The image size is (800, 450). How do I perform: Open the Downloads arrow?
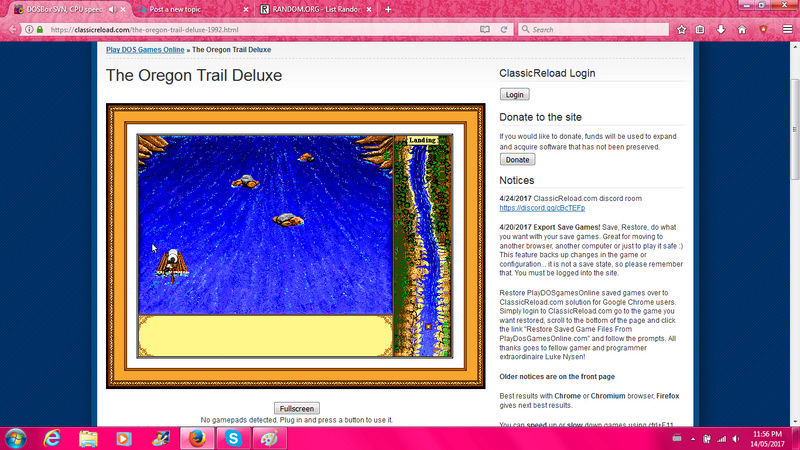(x=721, y=30)
